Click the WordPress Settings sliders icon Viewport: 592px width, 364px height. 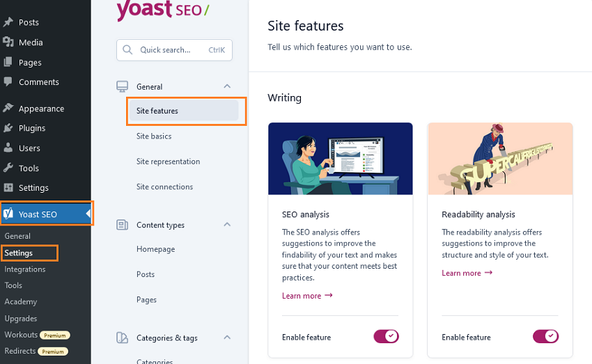pyautogui.click(x=8, y=187)
